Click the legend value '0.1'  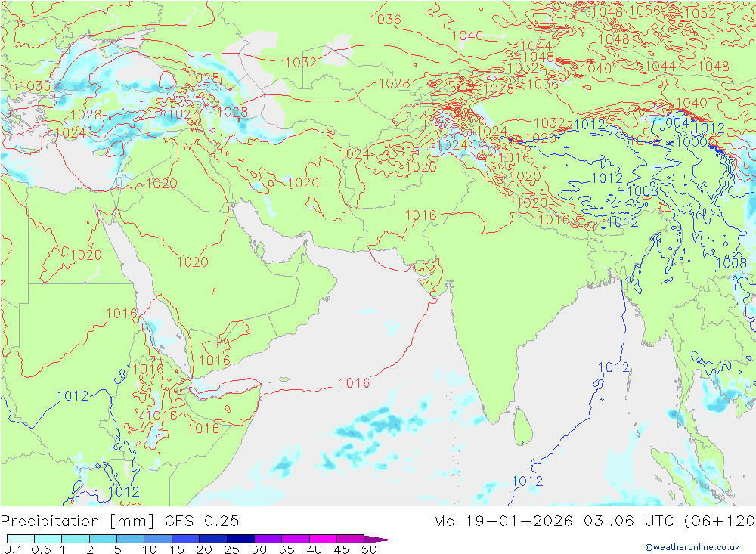tap(13, 549)
